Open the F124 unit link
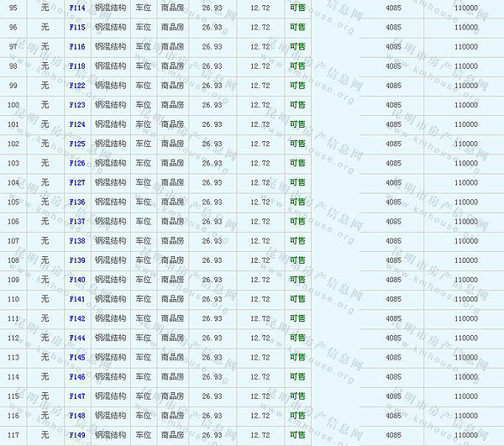This screenshot has width=504, height=446. pos(77,124)
